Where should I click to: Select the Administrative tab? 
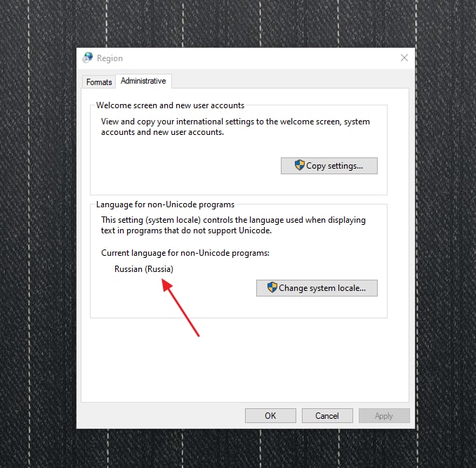point(143,81)
